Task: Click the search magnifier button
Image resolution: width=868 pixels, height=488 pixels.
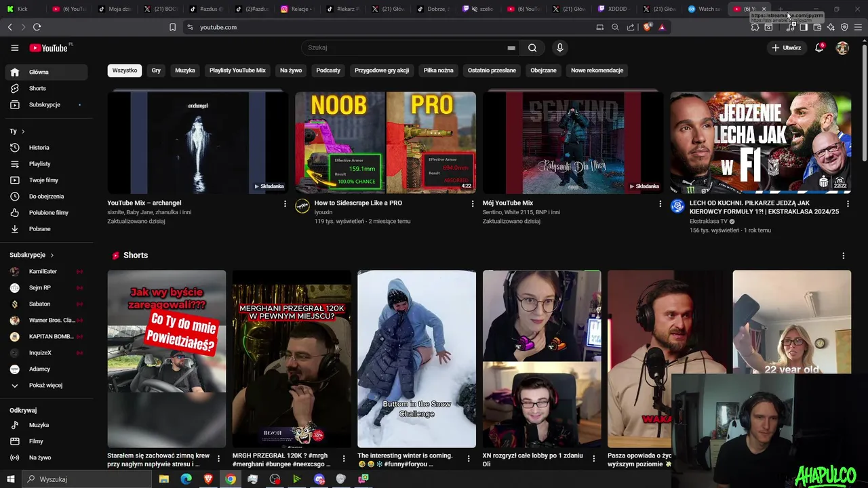Action: tap(532, 47)
